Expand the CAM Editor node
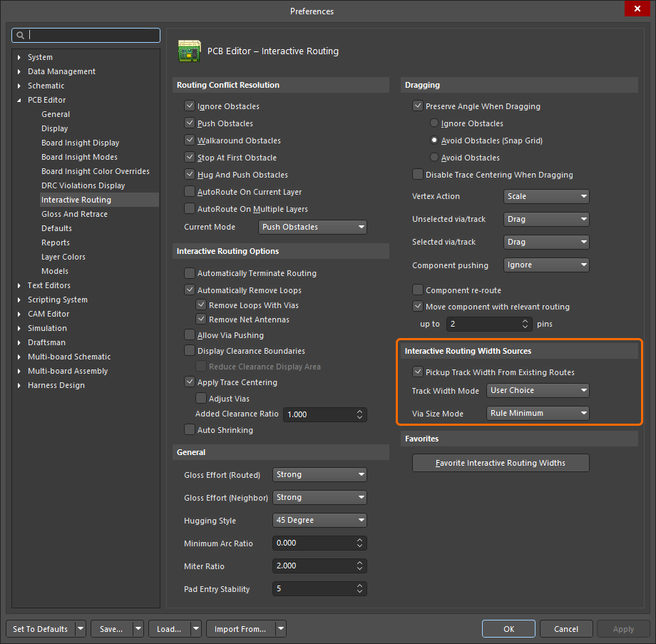The width and height of the screenshot is (656, 644). (x=19, y=314)
